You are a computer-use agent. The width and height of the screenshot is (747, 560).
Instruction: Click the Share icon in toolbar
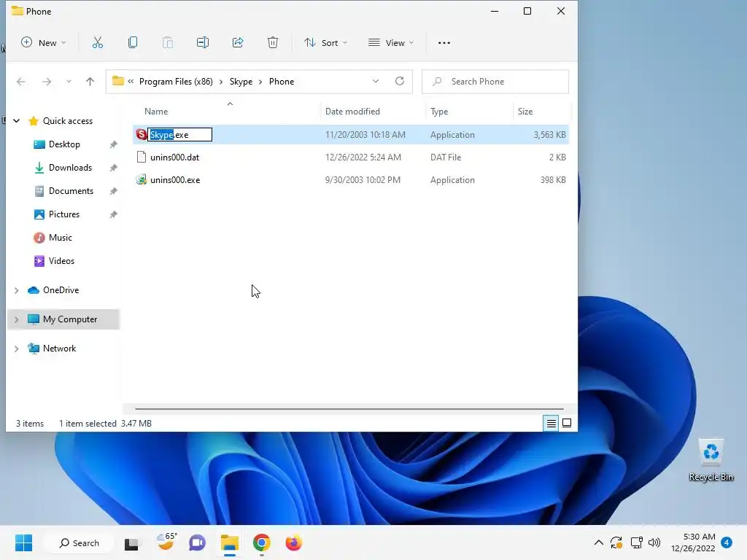tap(238, 43)
